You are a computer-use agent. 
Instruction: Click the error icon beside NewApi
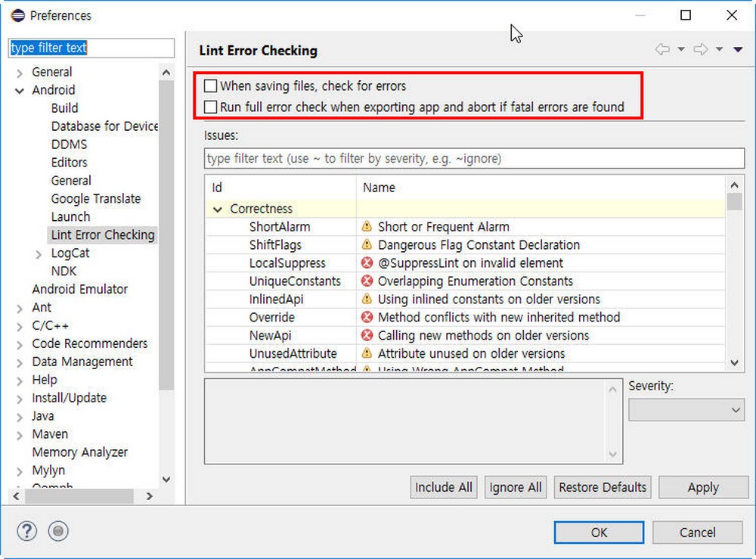click(369, 335)
